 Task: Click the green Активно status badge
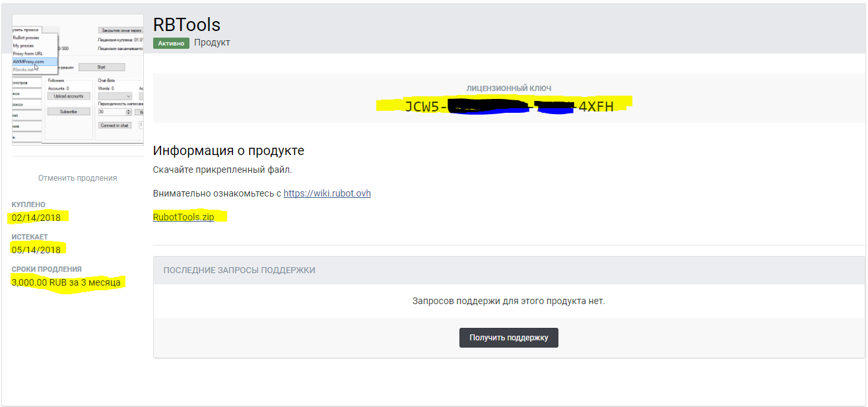(171, 43)
